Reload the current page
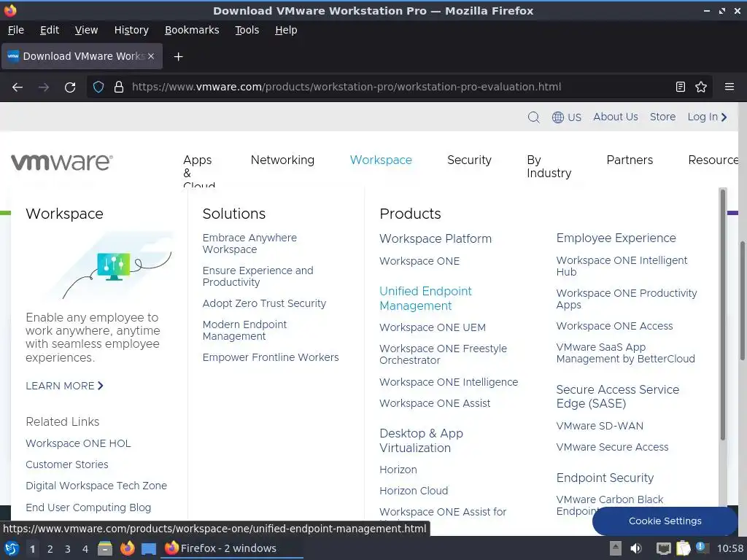Viewport: 747px width, 560px height. point(70,87)
